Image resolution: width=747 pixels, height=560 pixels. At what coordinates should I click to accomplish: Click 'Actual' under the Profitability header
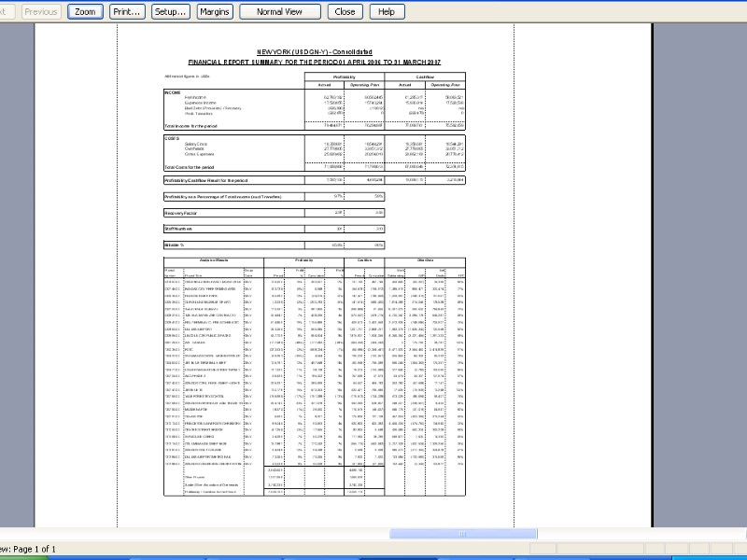pyautogui.click(x=324, y=85)
